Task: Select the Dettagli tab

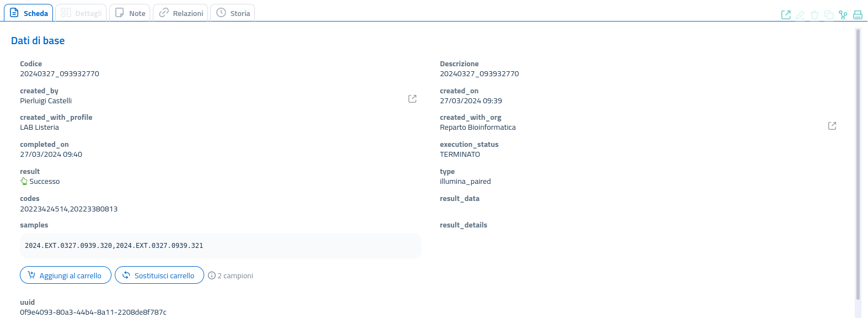Action: [x=81, y=13]
